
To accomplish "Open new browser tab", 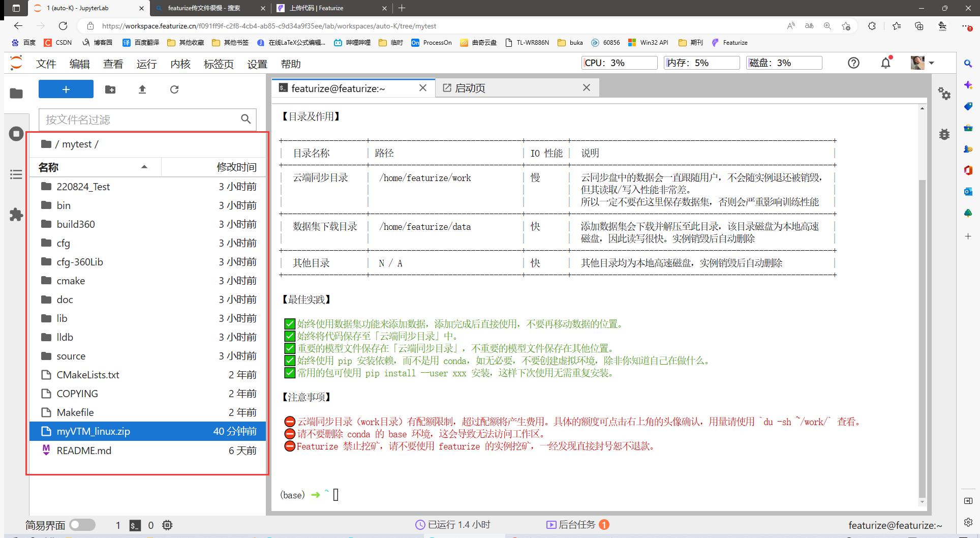I will (x=402, y=8).
